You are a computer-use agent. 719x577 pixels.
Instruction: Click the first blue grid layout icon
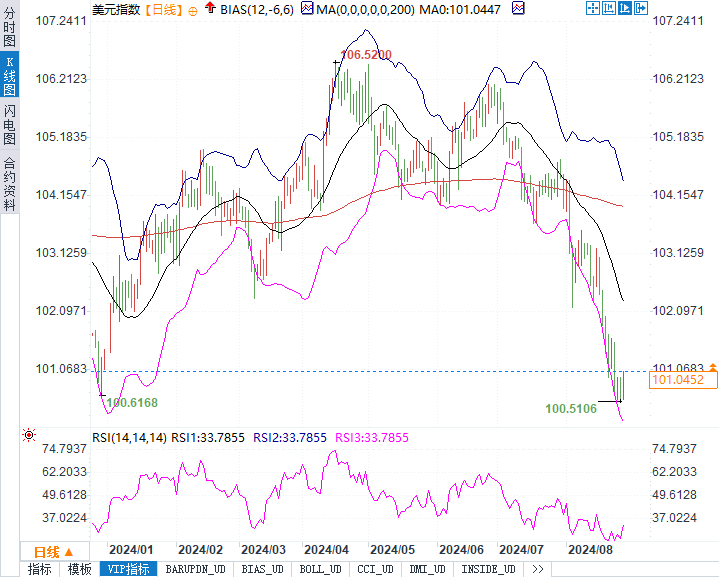click(592, 8)
